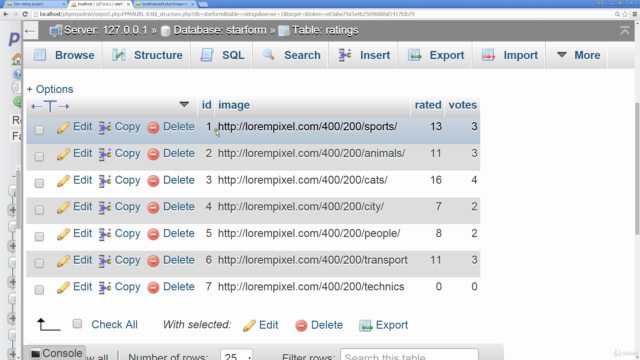Click Copy icon for city row
The height and width of the screenshot is (360, 640).
(105, 207)
